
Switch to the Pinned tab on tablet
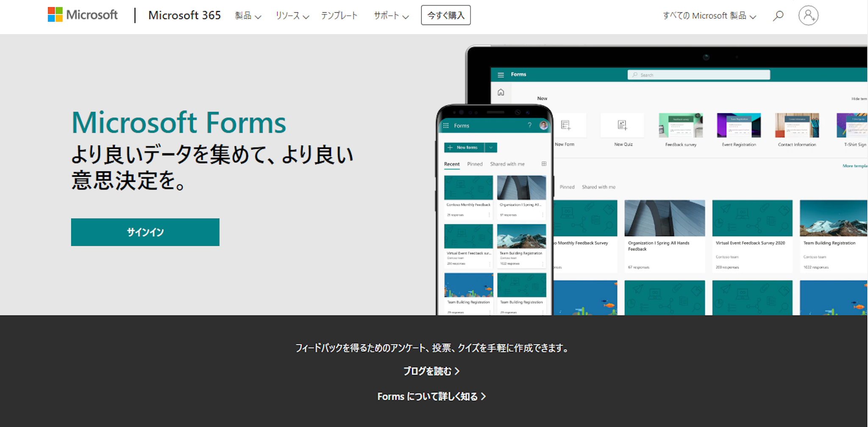[567, 187]
